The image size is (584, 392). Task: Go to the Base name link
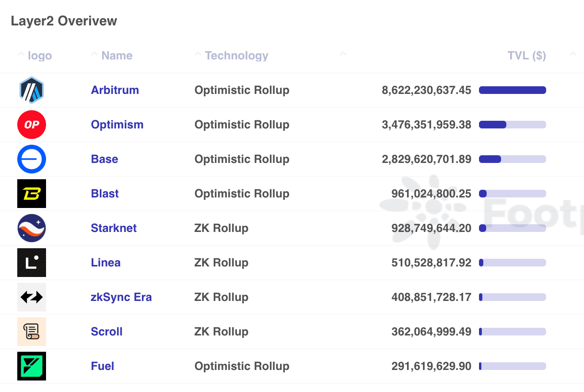tap(105, 159)
